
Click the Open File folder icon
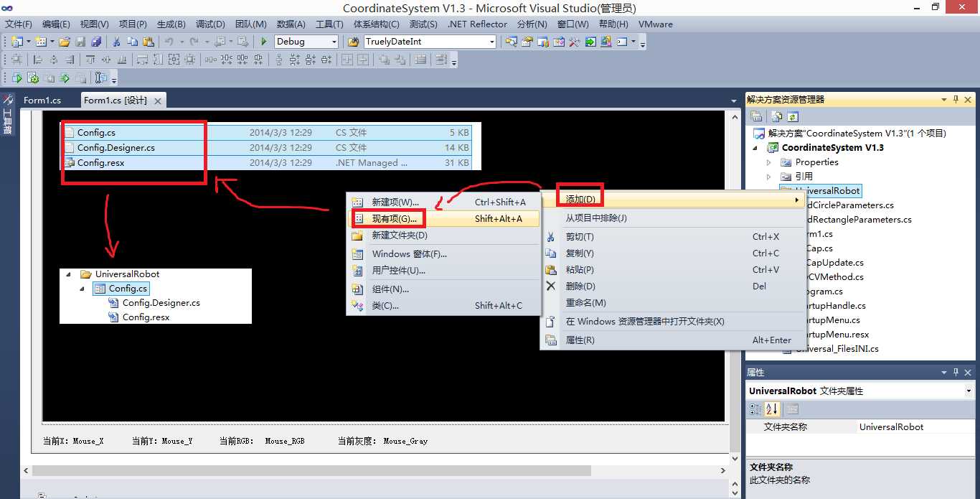65,42
